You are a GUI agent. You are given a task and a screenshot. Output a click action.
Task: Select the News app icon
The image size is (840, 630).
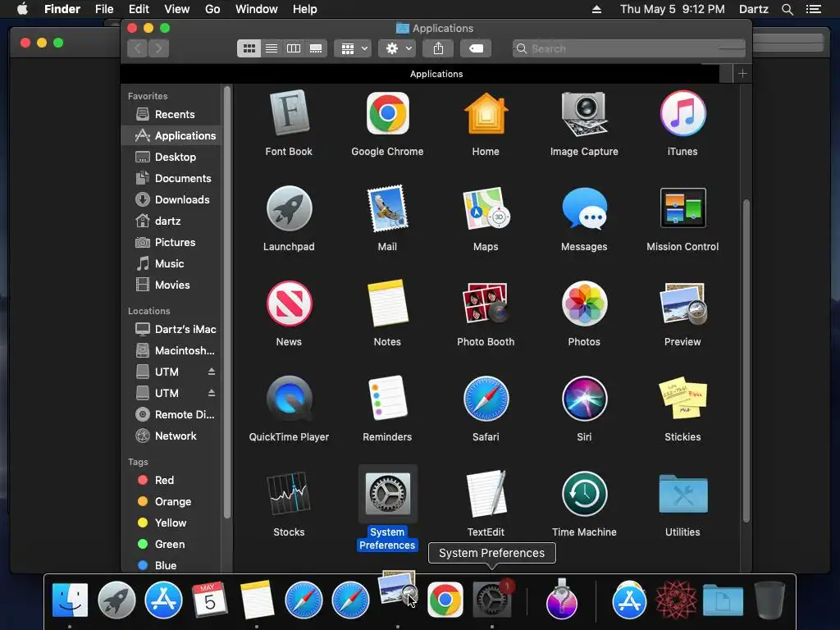[x=289, y=304]
